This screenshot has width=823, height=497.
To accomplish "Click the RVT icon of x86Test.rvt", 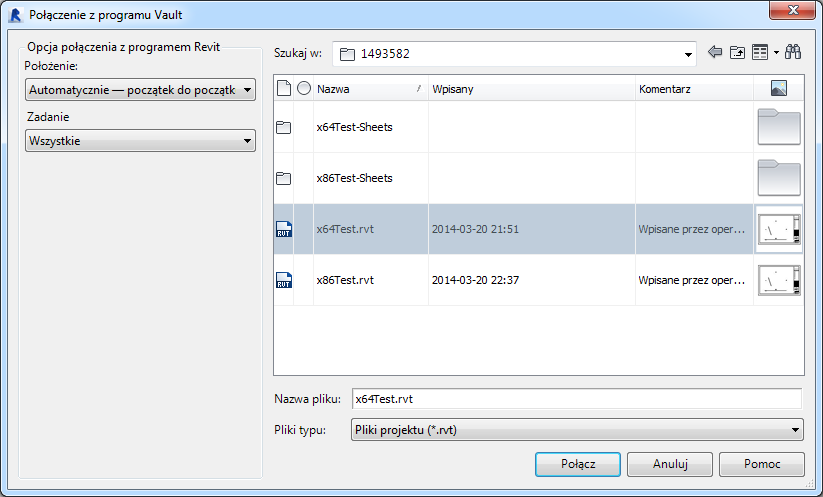I will (284, 280).
